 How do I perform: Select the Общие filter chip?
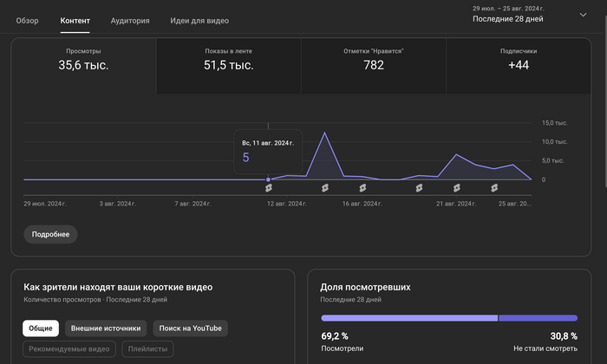pos(41,328)
